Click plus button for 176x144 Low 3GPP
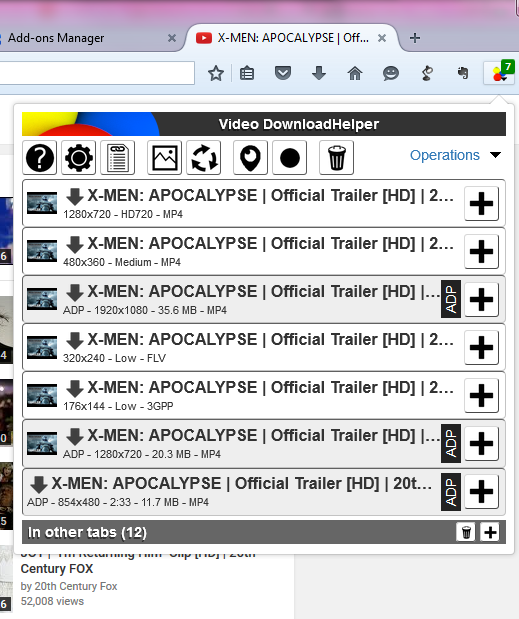 tap(482, 396)
